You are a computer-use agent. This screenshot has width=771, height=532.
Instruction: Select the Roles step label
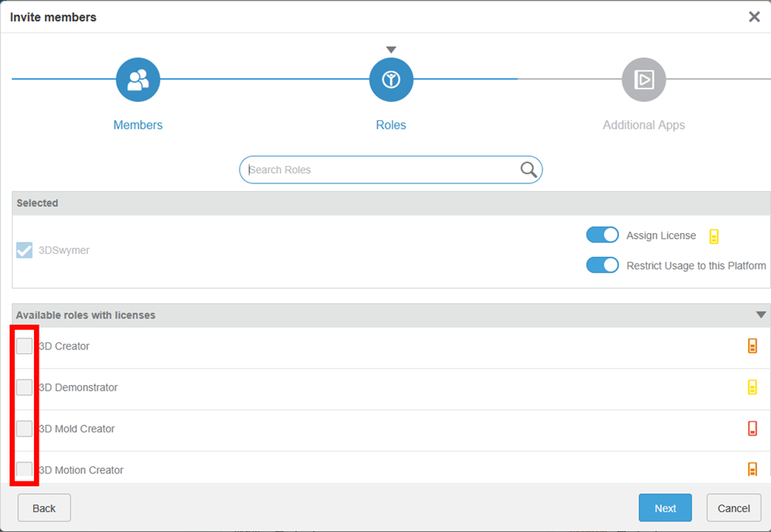(391, 125)
